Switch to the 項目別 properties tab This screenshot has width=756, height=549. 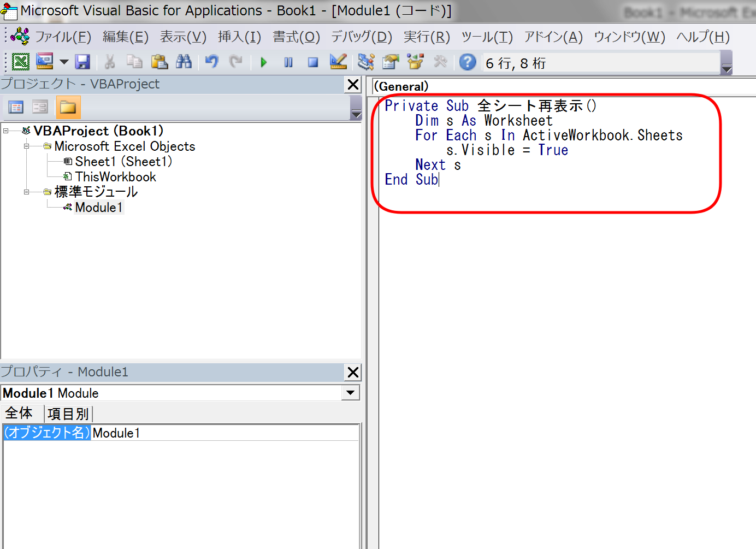coord(68,414)
